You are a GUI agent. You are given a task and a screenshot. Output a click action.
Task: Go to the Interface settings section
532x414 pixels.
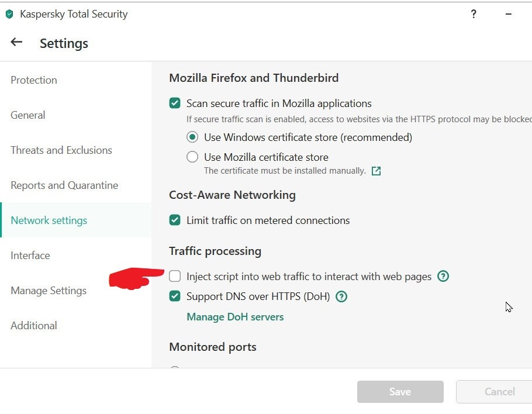[30, 256]
